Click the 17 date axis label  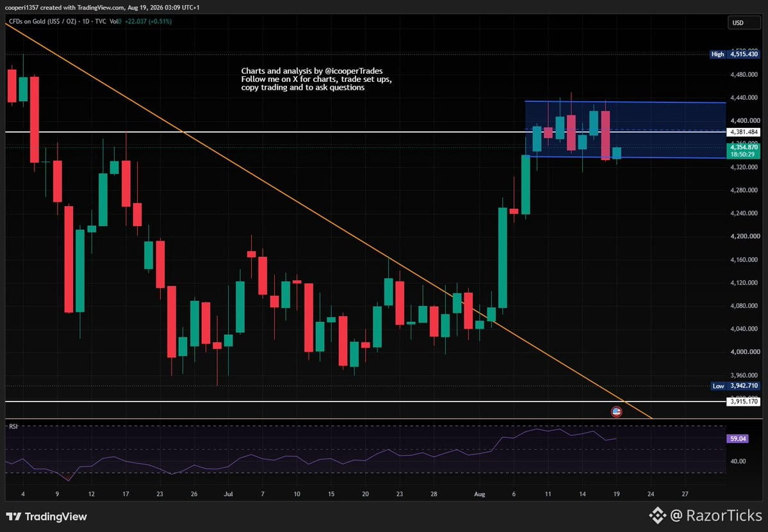[126, 494]
